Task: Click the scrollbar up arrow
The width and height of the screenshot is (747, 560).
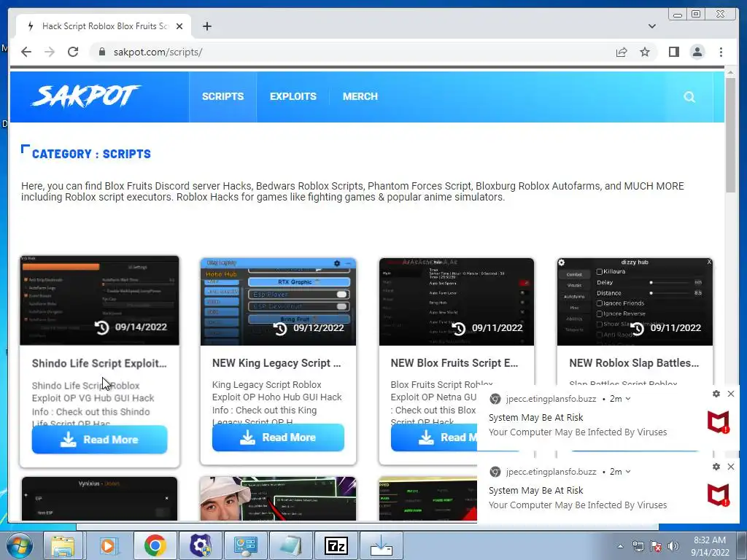Action: [730, 73]
